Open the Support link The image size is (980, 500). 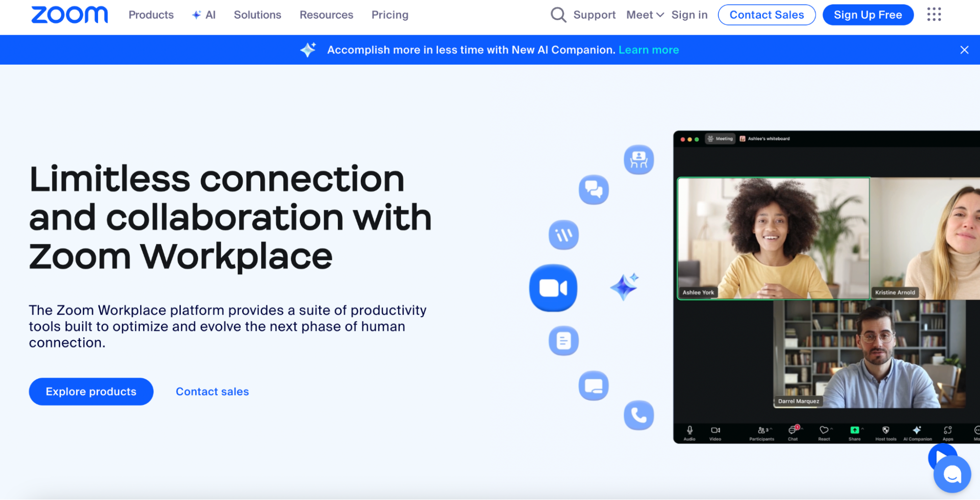tap(594, 15)
